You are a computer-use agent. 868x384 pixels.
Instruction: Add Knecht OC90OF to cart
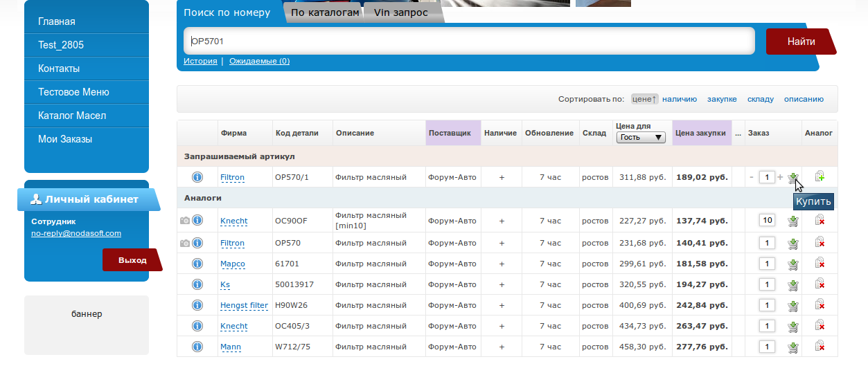[x=793, y=221]
